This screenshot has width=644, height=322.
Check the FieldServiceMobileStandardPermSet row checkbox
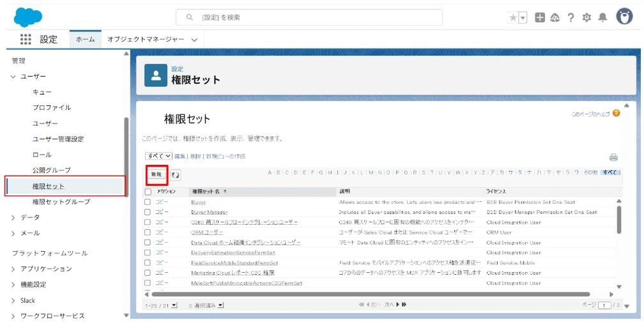click(148, 263)
